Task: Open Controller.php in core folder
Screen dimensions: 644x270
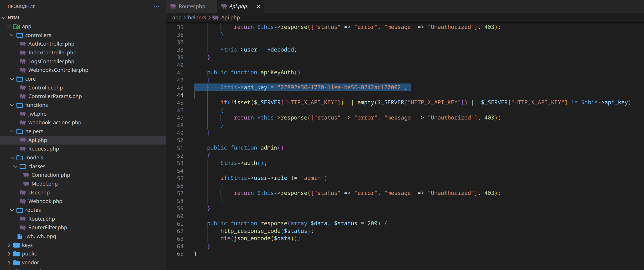Action: (46, 88)
